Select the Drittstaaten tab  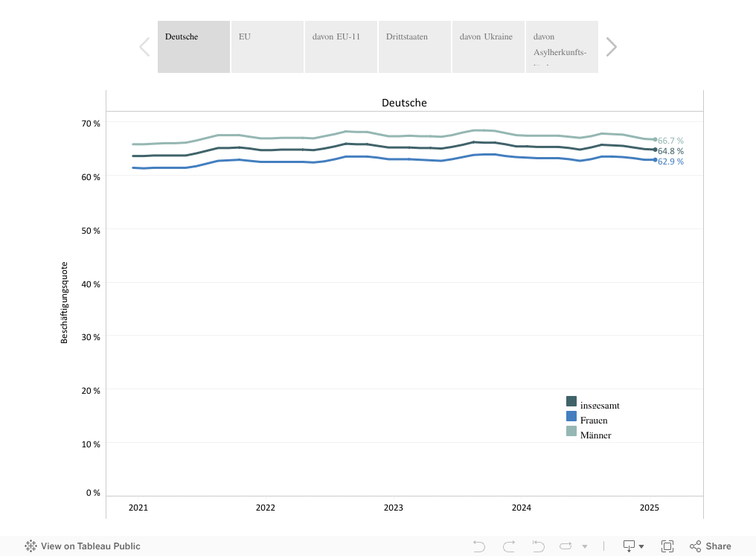(x=414, y=47)
